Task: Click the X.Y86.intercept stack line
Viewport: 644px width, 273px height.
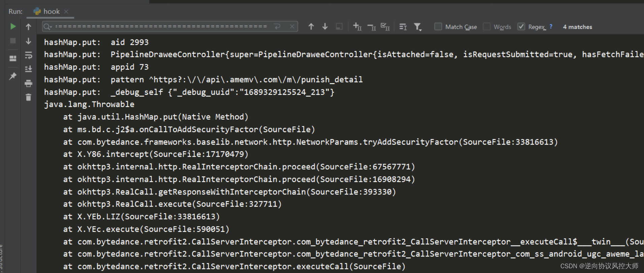Action: tap(156, 154)
